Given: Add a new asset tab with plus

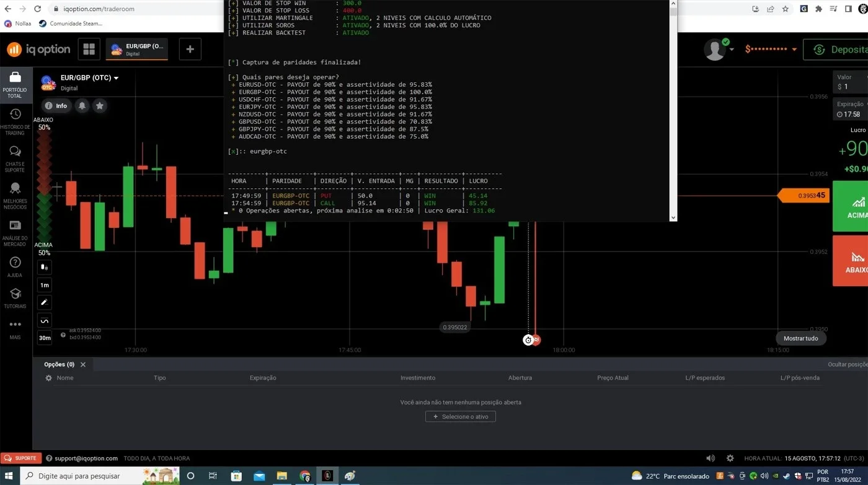Looking at the screenshot, I should [190, 50].
